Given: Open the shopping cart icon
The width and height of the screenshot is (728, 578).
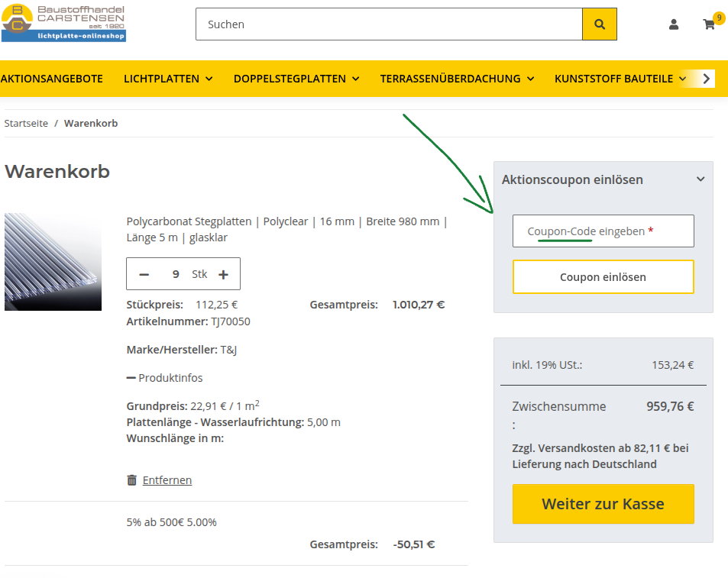Looking at the screenshot, I should pyautogui.click(x=708, y=25).
